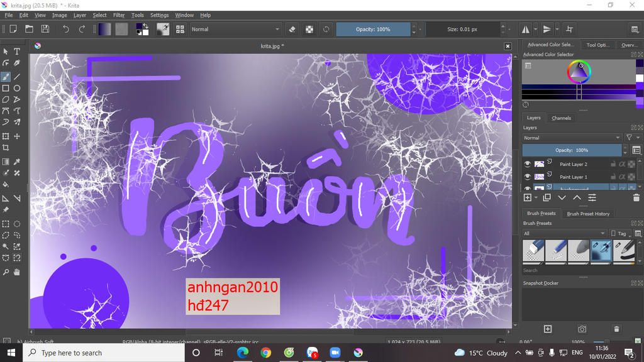The image size is (644, 362).
Task: Select the Line tool
Action: 17,77
